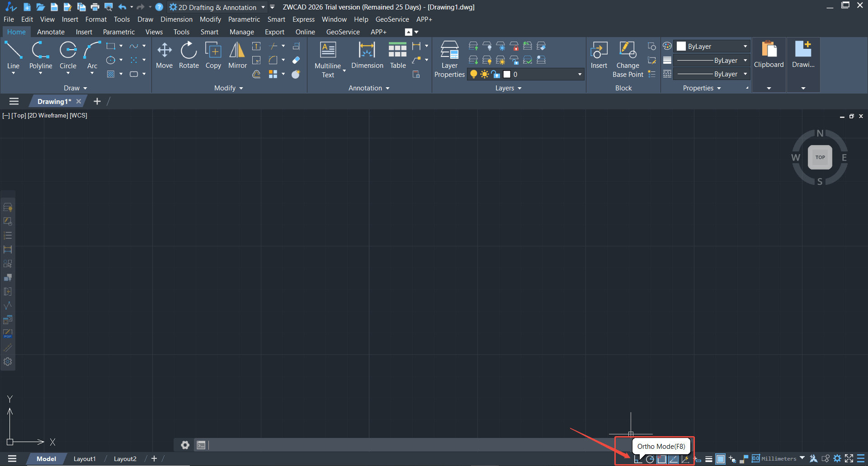Image resolution: width=868 pixels, height=466 pixels.
Task: Expand the Layers panel
Action: coord(509,88)
